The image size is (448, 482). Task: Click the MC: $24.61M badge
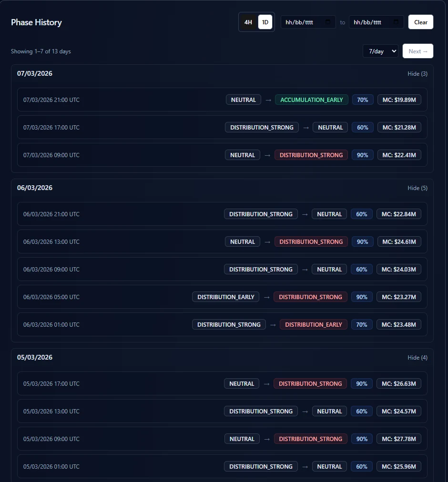(399, 242)
